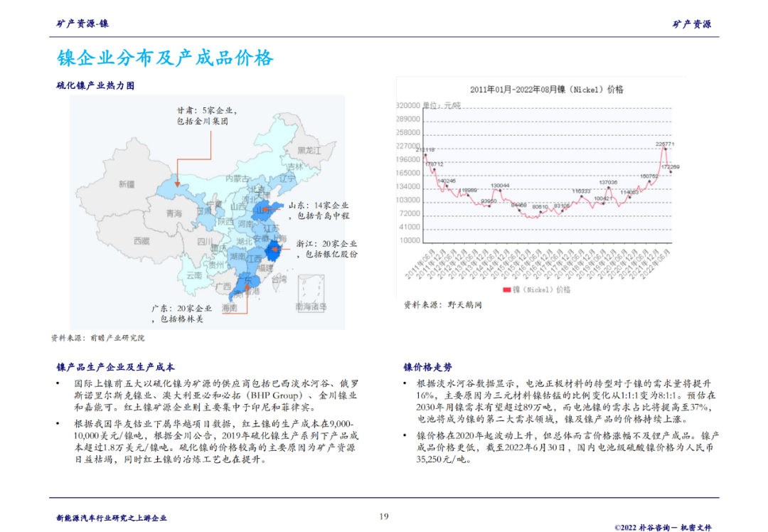
Task: Click 云南 region on the map
Action: point(194,275)
